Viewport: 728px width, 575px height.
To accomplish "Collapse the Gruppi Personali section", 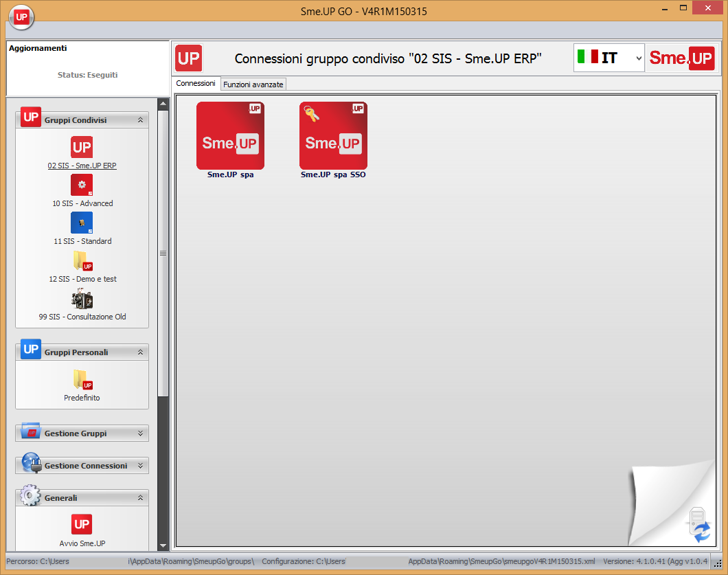I will (140, 352).
